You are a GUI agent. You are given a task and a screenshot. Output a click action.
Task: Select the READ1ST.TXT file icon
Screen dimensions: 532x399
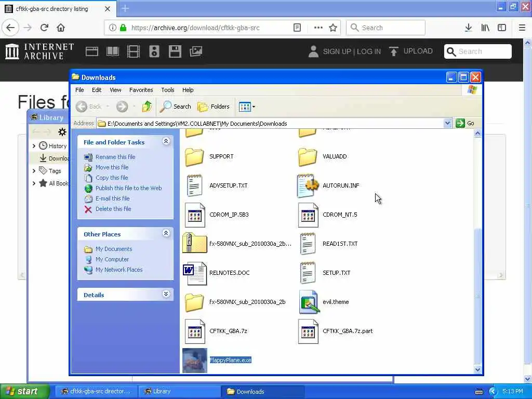308,244
